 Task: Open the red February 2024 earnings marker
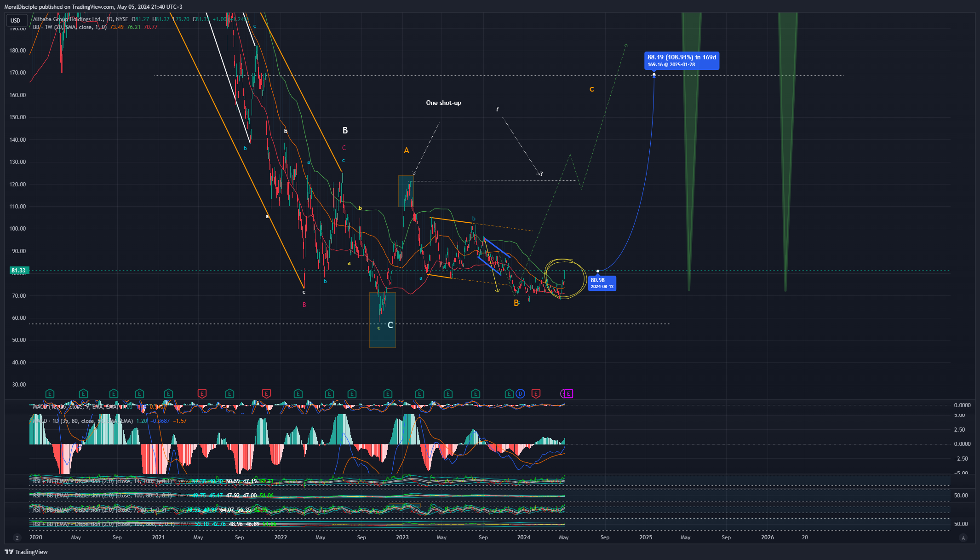pos(536,393)
